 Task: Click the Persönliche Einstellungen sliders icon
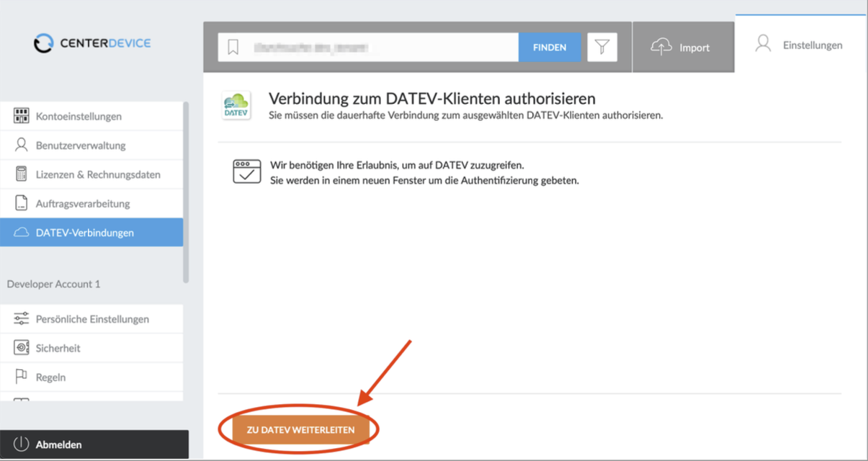[22, 318]
